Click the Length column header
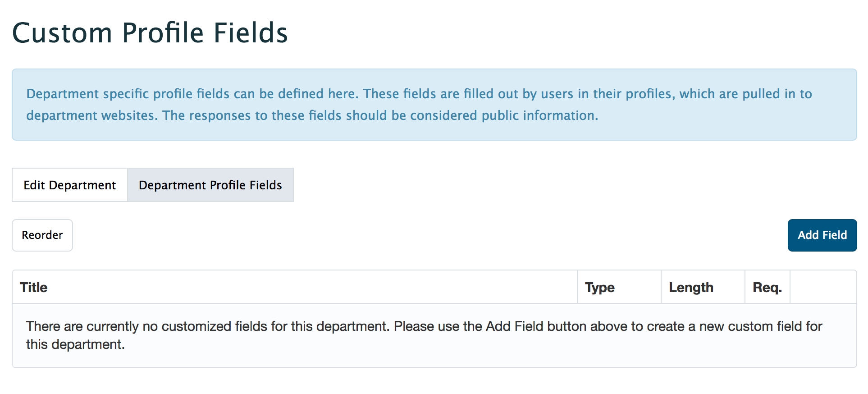The image size is (868, 394). pos(690,288)
